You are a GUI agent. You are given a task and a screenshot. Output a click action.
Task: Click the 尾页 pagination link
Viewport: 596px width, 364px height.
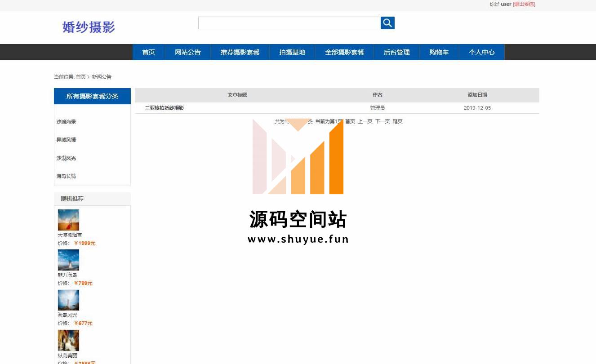coord(398,121)
